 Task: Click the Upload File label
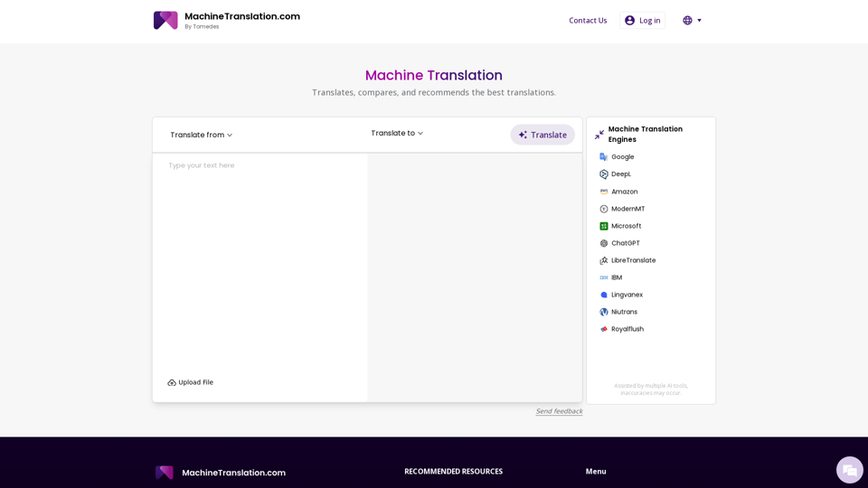195,382
